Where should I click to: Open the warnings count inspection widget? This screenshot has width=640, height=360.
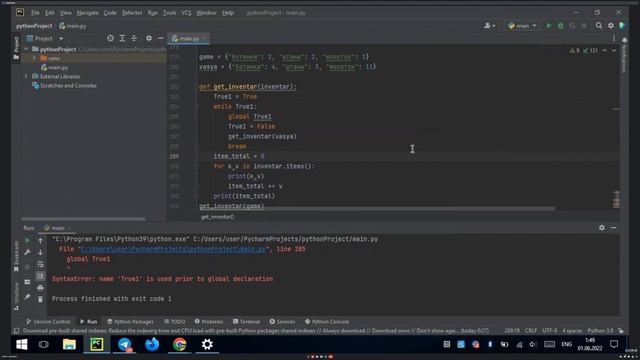[x=584, y=51]
